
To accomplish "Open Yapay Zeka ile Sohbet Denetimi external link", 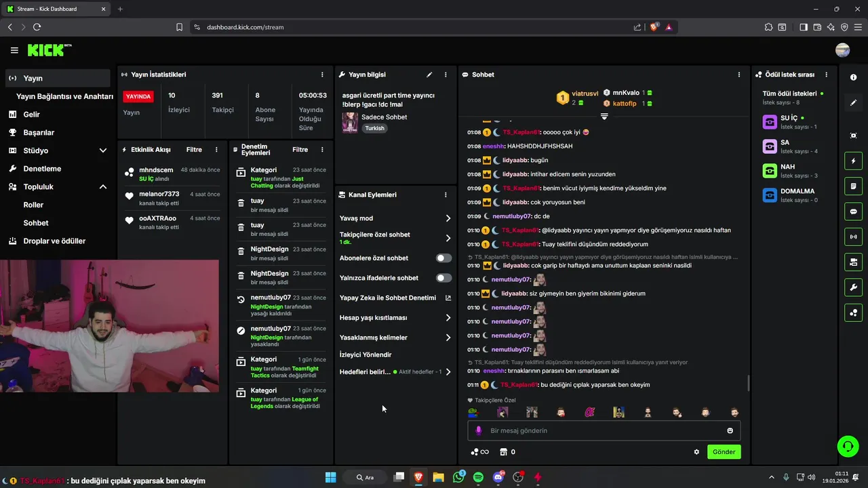I will point(448,298).
